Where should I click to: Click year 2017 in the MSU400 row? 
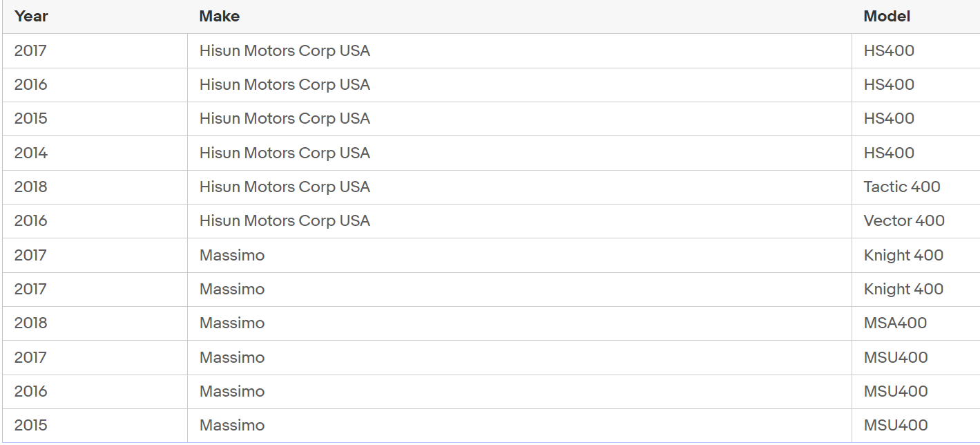click(31, 357)
